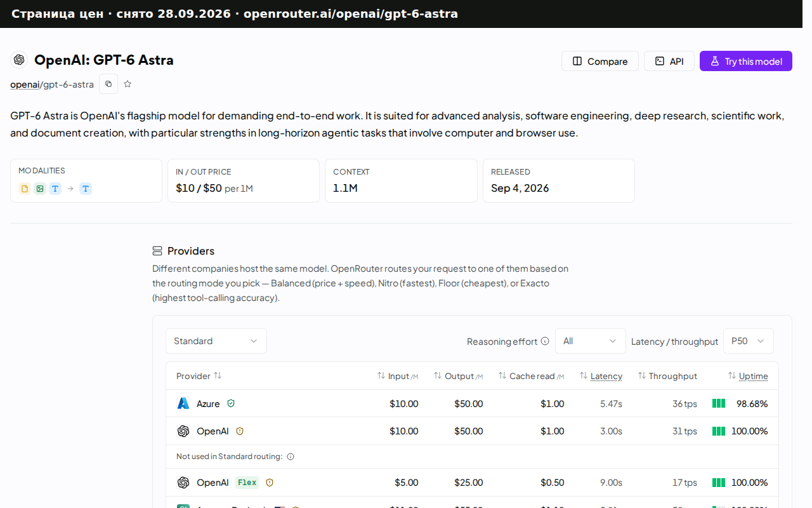Click the Not used in Standard routing label
This screenshot has height=508, width=812.
click(229, 457)
